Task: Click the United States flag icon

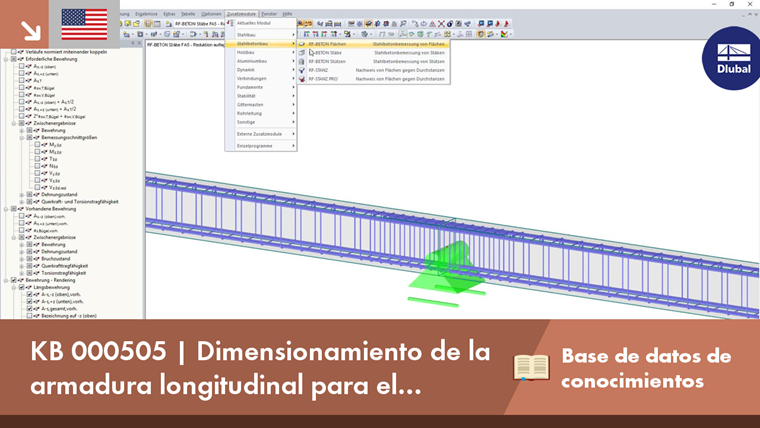Action: pos(84,24)
